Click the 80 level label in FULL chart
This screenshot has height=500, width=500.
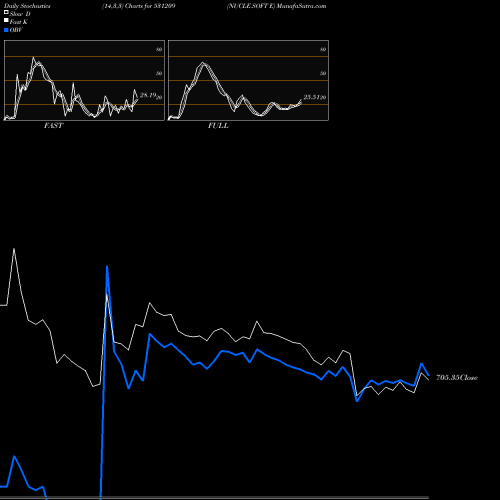[323, 49]
